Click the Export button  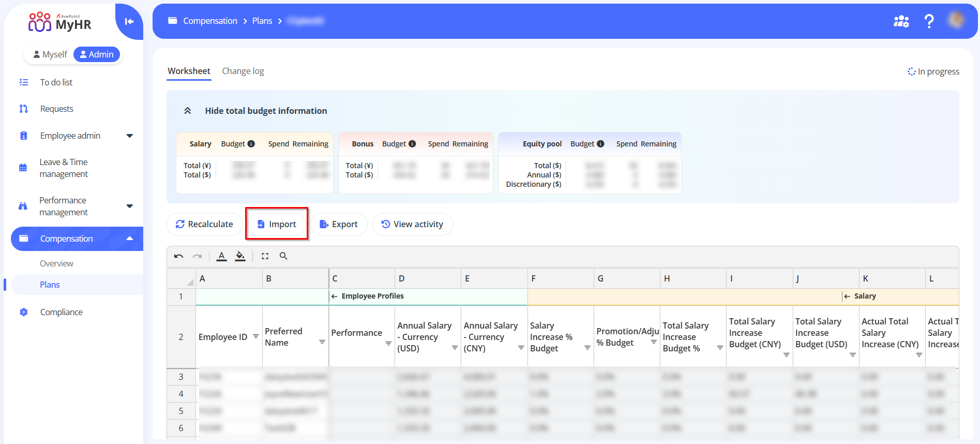tap(339, 224)
